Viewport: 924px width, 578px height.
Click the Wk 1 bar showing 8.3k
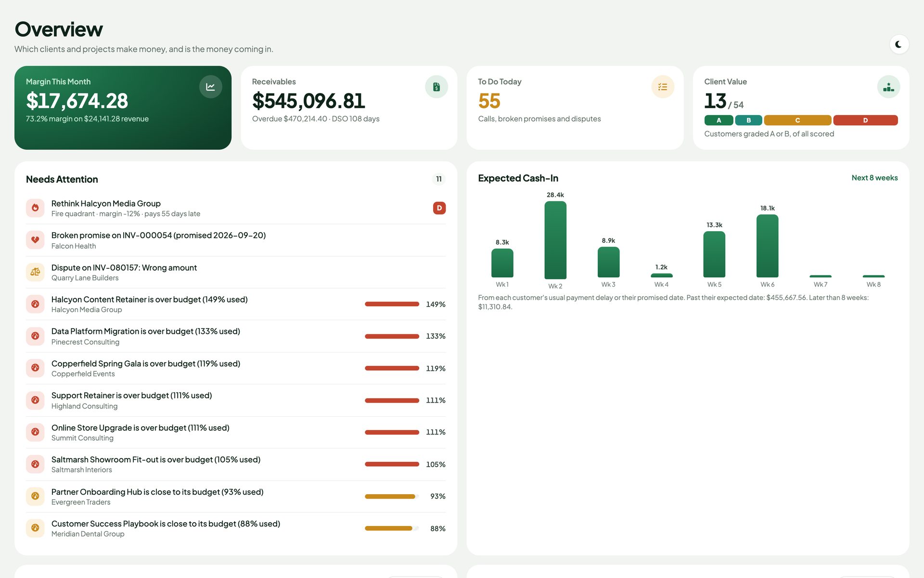[x=502, y=263]
